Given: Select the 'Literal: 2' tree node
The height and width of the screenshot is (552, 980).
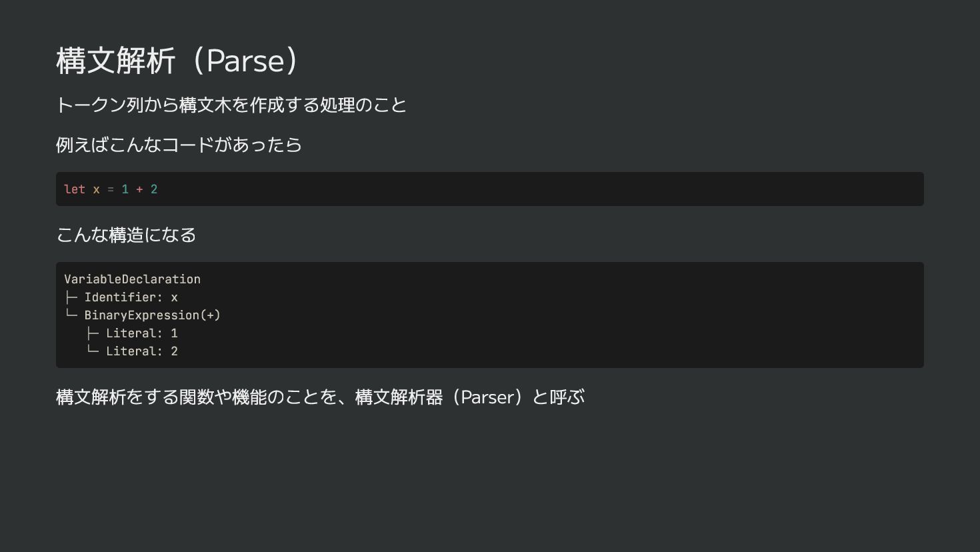Looking at the screenshot, I should coord(141,351).
